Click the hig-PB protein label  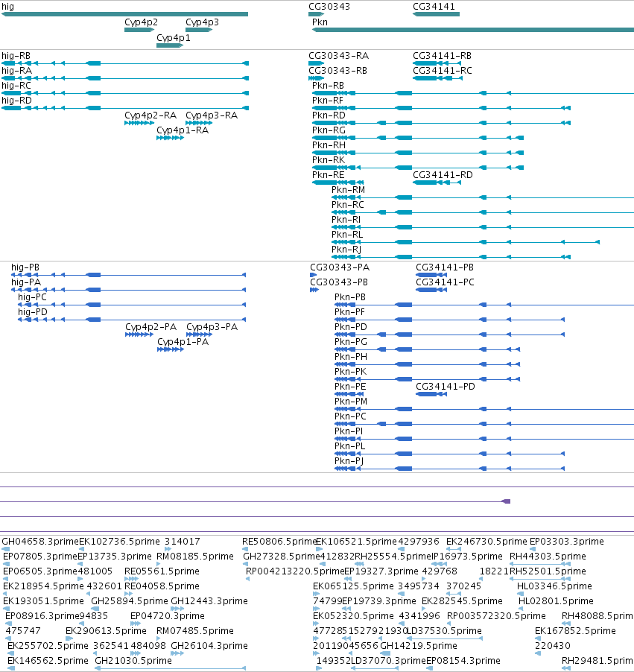[x=25, y=267]
